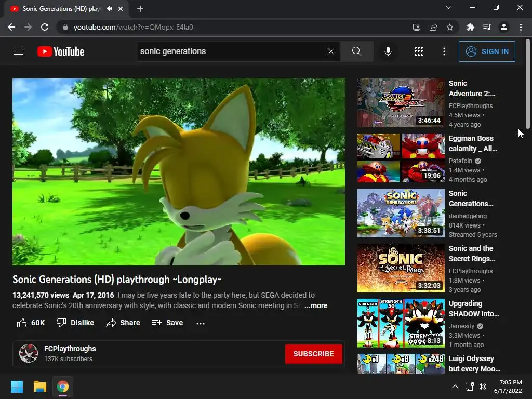Open media controls icon in Chrome toolbar
Screen dimensions: 532x399
coord(487,27)
